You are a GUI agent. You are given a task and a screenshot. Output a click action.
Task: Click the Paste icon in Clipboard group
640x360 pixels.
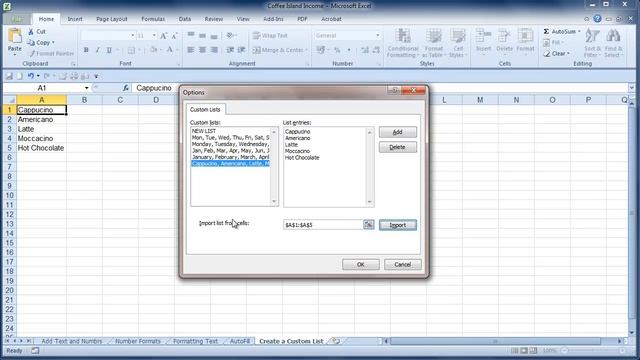[15, 36]
